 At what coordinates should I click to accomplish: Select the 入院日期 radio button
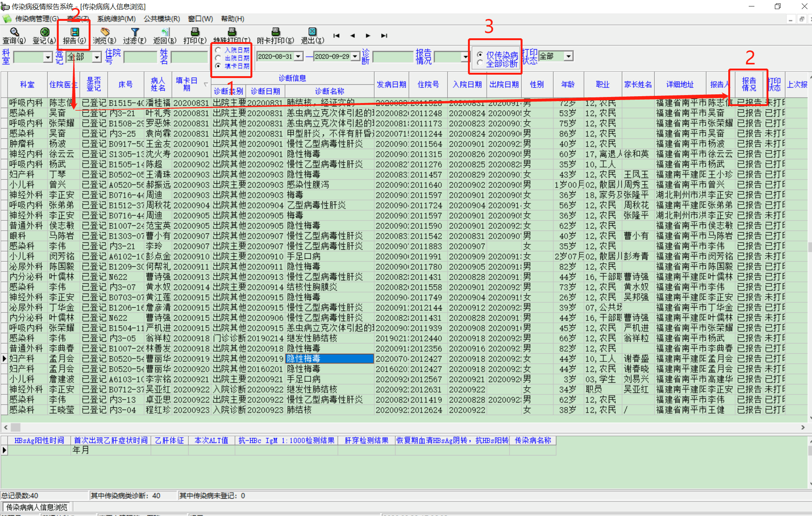(x=218, y=50)
